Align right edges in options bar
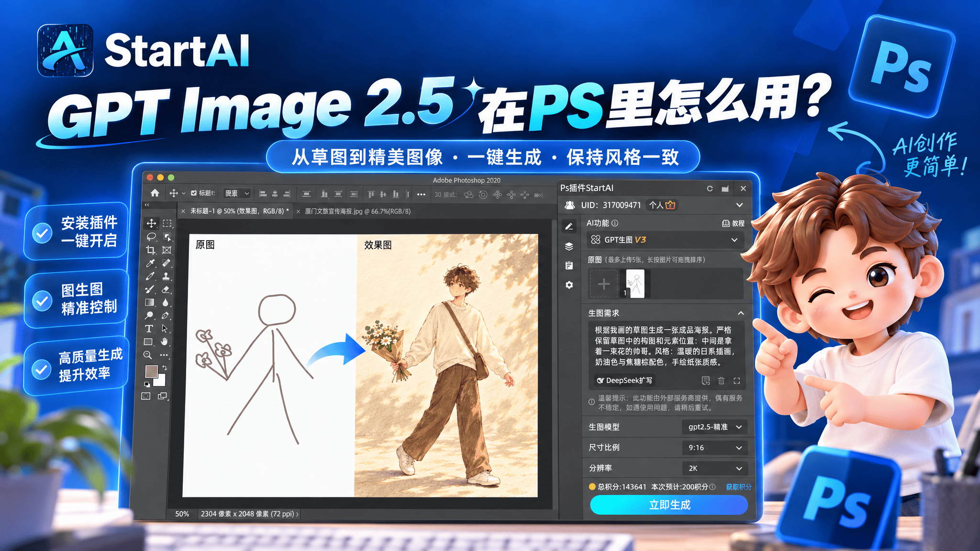This screenshot has height=551, width=980. click(287, 194)
